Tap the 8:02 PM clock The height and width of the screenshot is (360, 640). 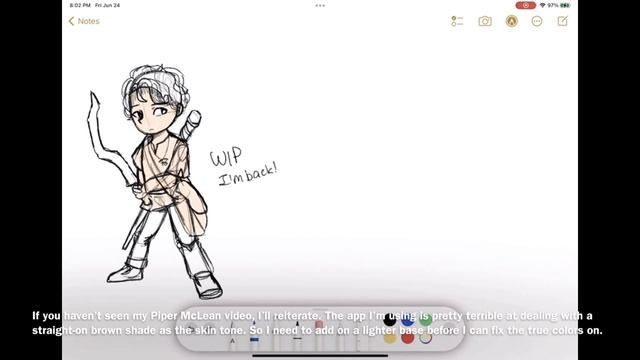pyautogui.click(x=80, y=5)
